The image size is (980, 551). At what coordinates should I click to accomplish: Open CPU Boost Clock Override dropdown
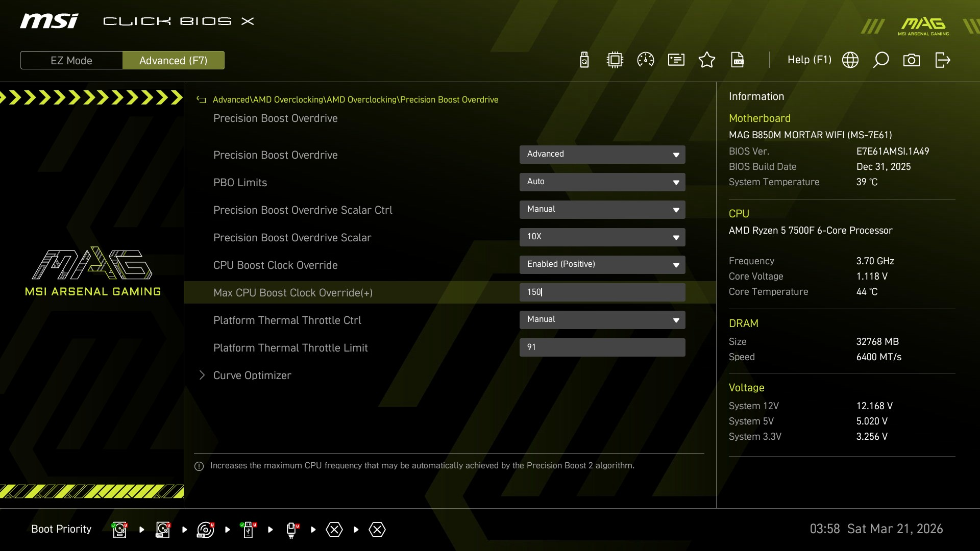(602, 265)
